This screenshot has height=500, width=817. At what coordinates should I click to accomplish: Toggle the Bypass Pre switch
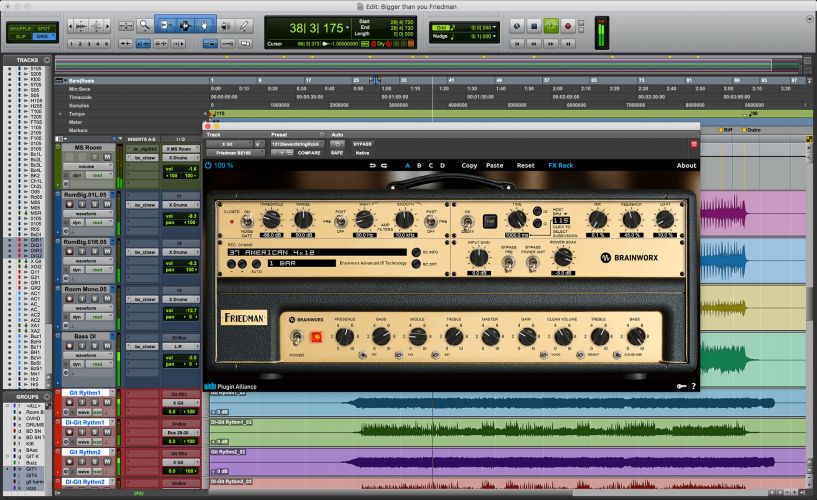coord(508,262)
